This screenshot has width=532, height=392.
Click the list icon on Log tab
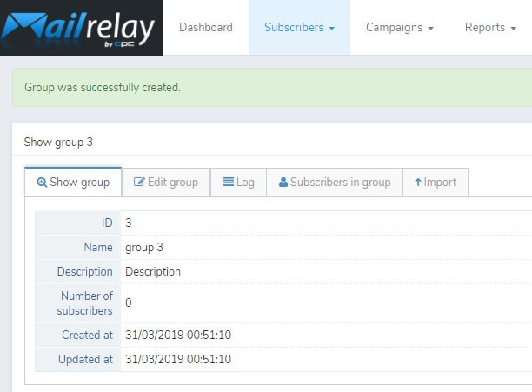228,183
